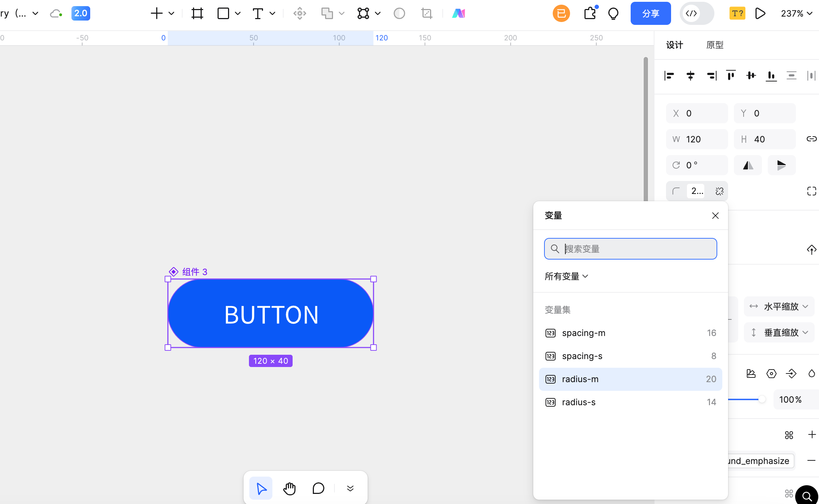Click the rotation field showing 0°
This screenshot has width=819, height=504.
click(x=697, y=165)
